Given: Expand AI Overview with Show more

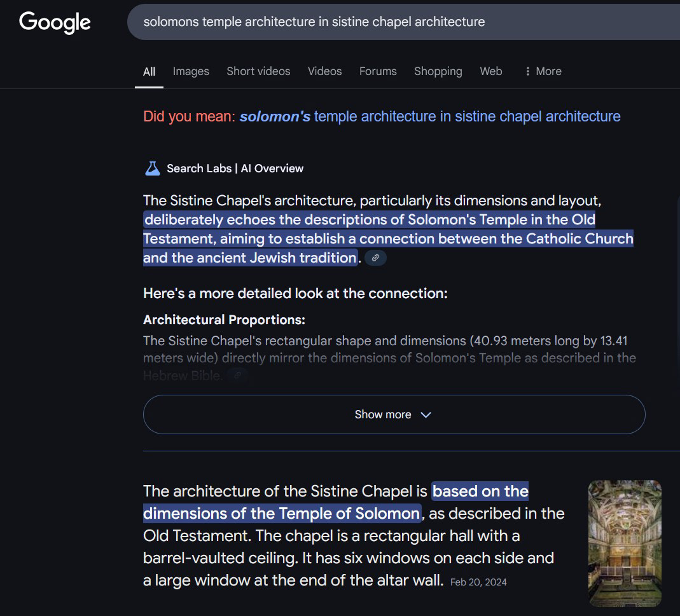Looking at the screenshot, I should [394, 414].
